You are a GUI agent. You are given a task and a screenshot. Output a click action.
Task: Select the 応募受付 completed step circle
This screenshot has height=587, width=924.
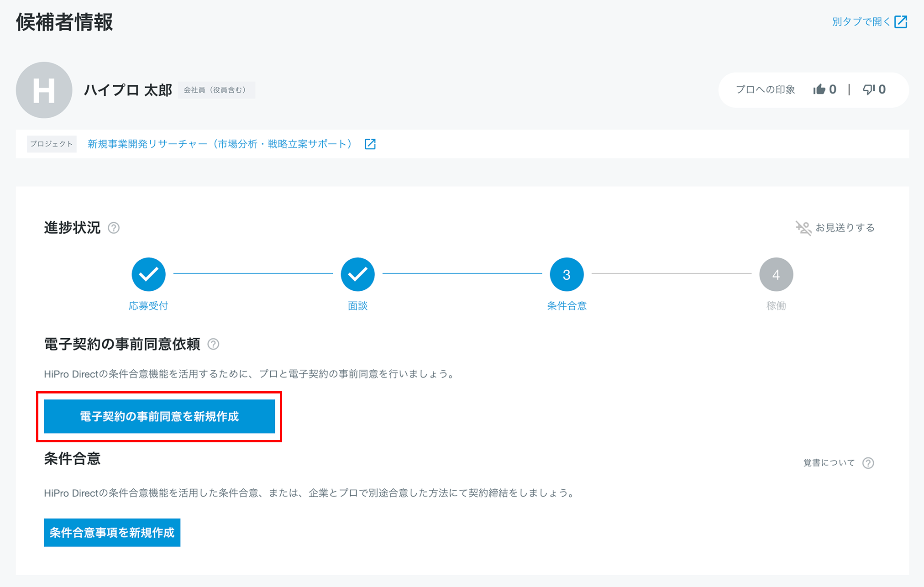point(148,274)
